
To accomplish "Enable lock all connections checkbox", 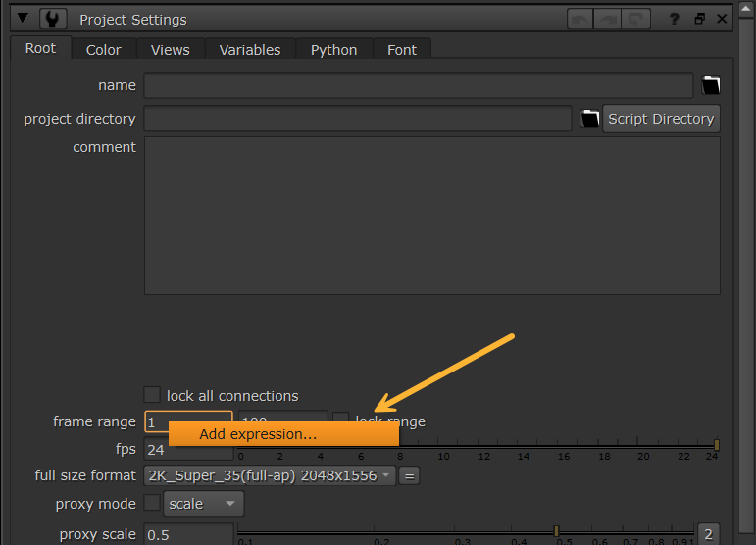I will coord(152,395).
